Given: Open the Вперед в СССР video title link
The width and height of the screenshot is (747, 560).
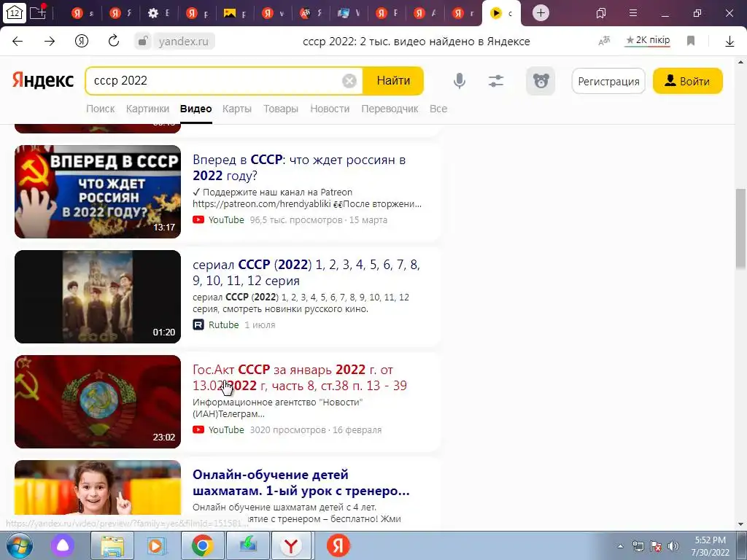Looking at the screenshot, I should point(298,168).
